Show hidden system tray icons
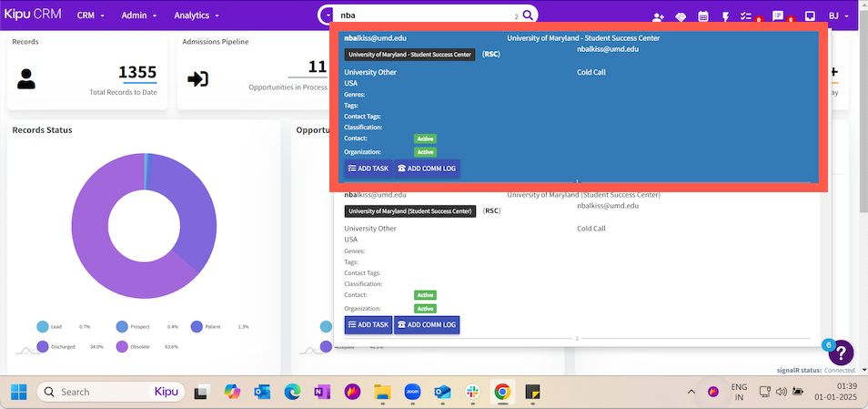868x409 pixels. point(691,392)
